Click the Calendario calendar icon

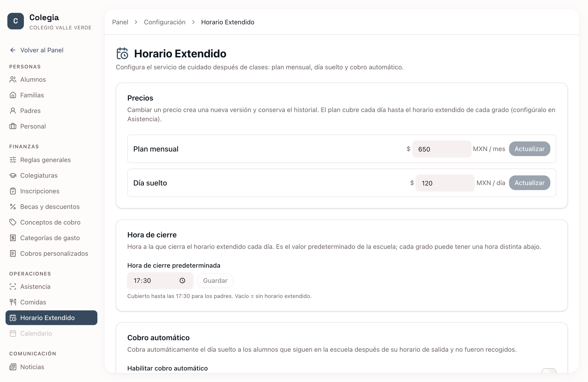[x=13, y=333]
